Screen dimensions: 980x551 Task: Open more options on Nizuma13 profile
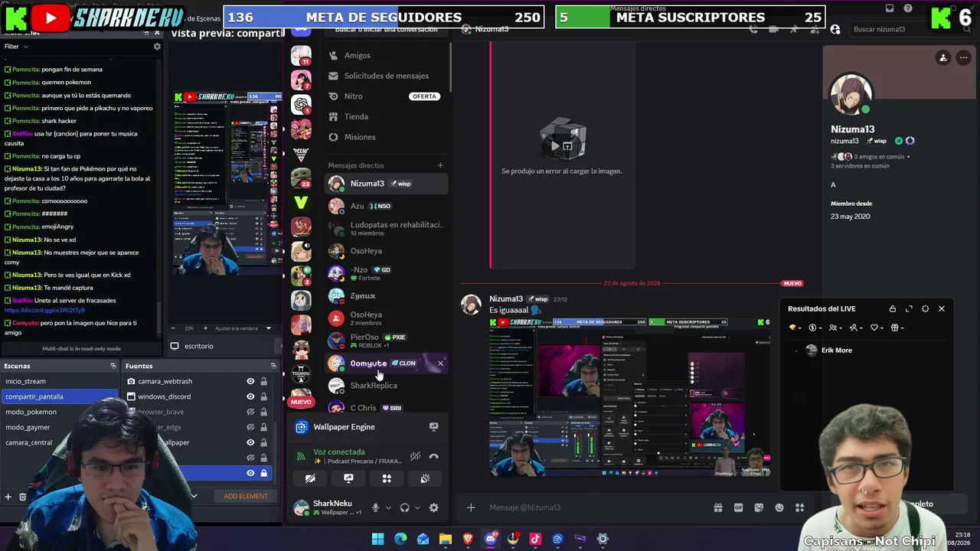pyautogui.click(x=963, y=57)
